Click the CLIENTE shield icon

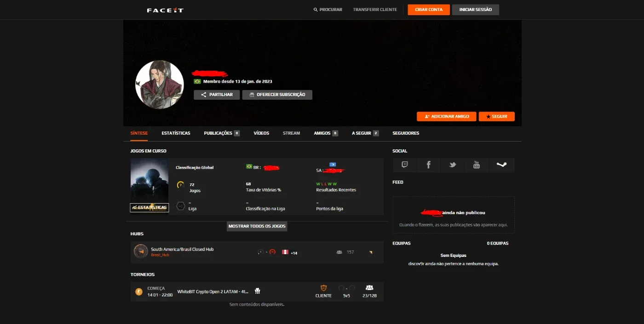323,288
